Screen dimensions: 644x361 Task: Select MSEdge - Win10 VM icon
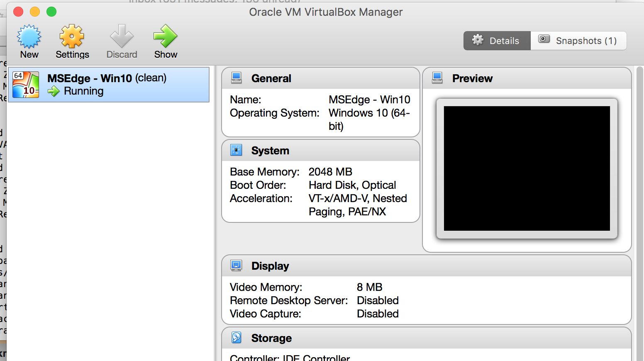(26, 85)
